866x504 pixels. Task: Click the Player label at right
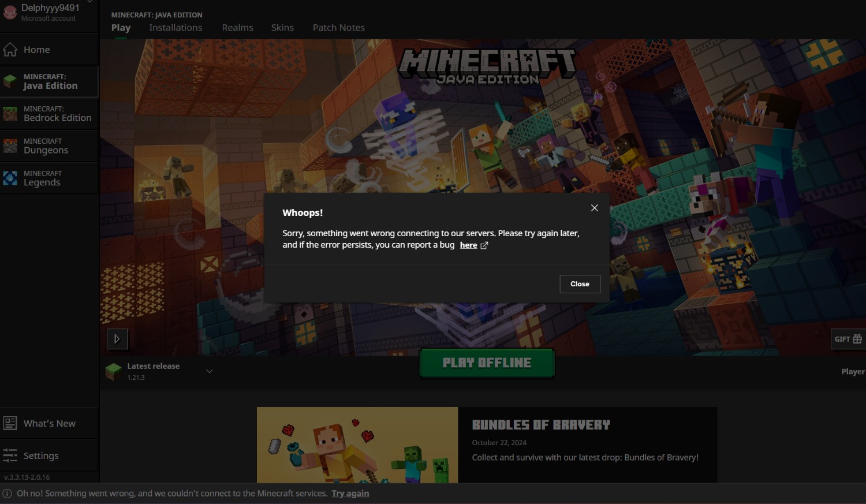[853, 372]
